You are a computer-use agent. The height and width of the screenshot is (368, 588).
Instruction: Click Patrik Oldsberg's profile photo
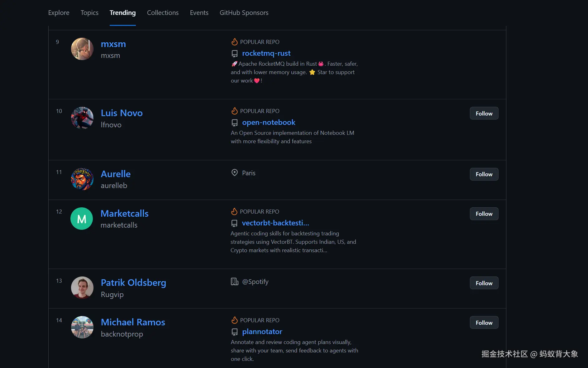pos(82,288)
